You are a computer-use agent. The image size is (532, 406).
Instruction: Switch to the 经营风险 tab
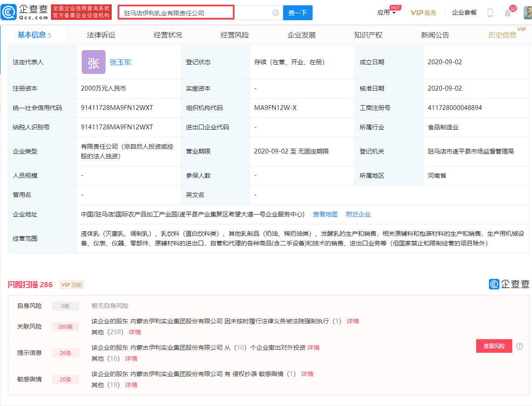[235, 35]
